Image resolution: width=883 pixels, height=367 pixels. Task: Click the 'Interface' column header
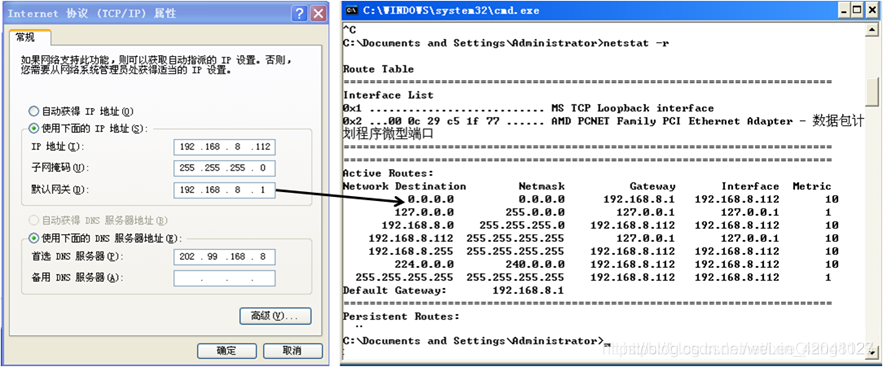coord(750,186)
